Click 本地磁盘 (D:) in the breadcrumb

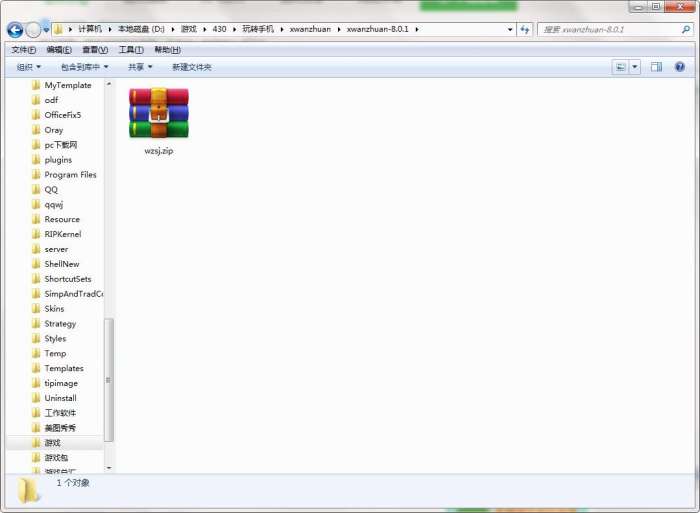(x=141, y=29)
